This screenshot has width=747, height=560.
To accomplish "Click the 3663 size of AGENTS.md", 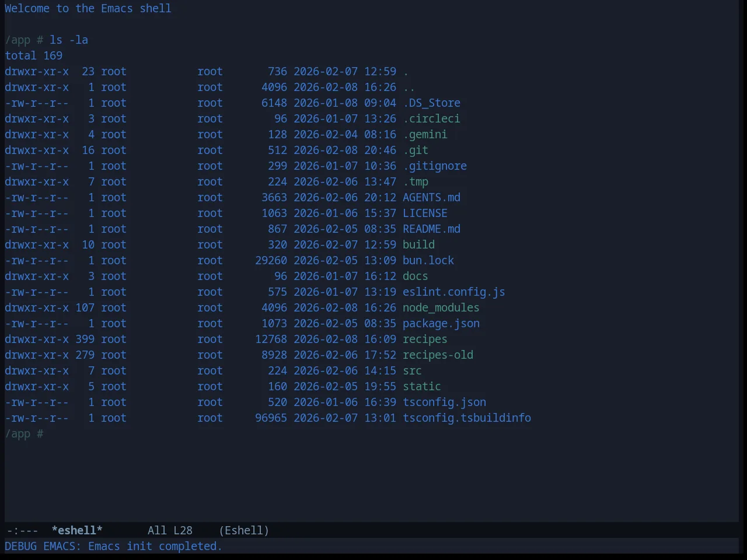I will pyautogui.click(x=274, y=197).
